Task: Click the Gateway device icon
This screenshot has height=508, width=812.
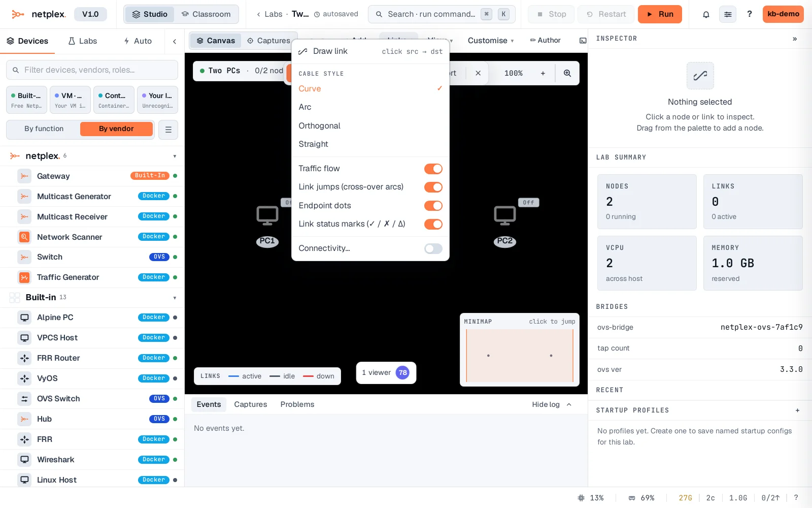Action: click(24, 176)
